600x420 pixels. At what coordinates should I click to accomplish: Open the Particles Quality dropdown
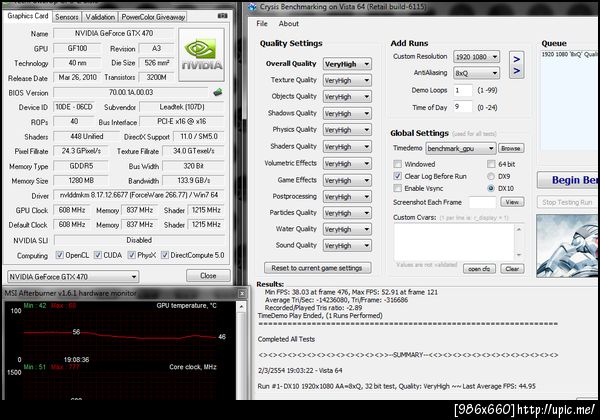[x=347, y=213]
